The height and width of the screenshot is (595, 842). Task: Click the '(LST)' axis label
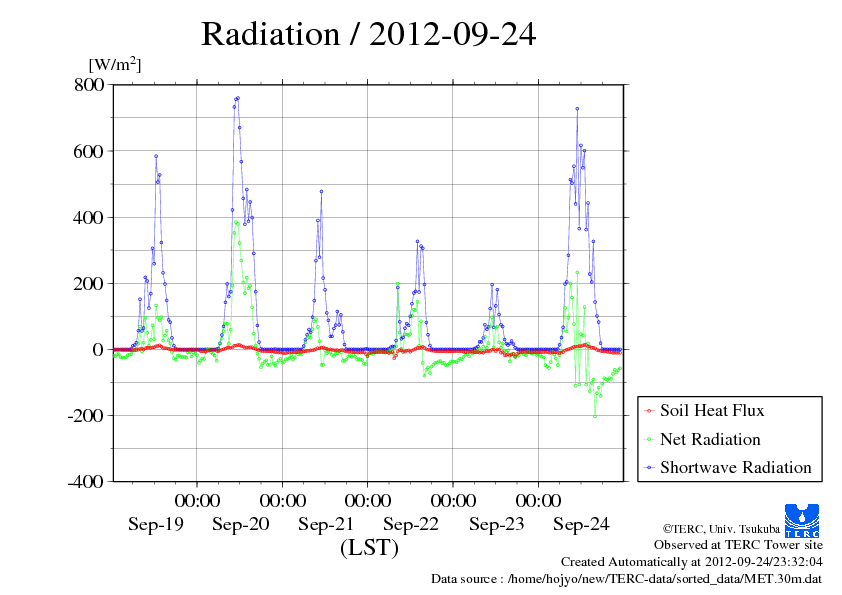point(369,547)
